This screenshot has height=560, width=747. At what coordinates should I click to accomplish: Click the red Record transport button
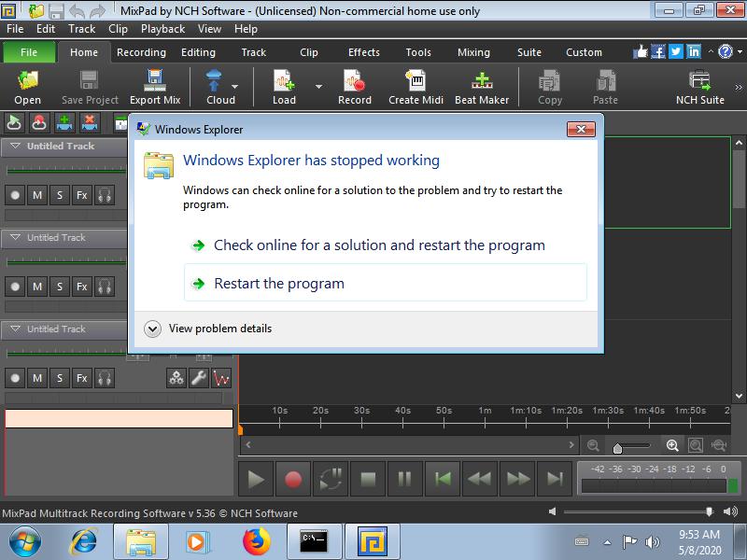(293, 479)
